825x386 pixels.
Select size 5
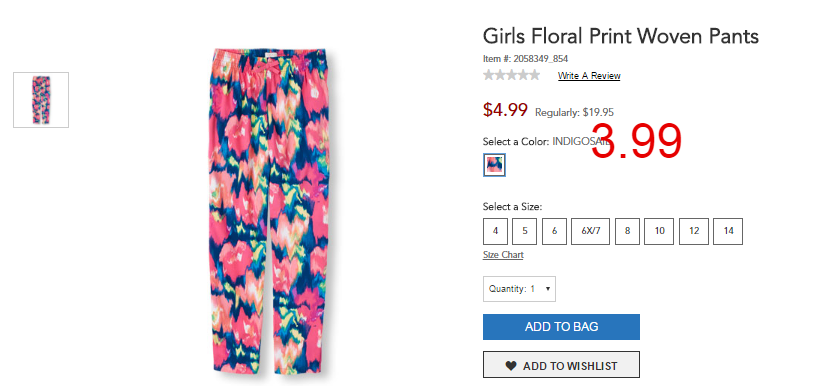(525, 231)
